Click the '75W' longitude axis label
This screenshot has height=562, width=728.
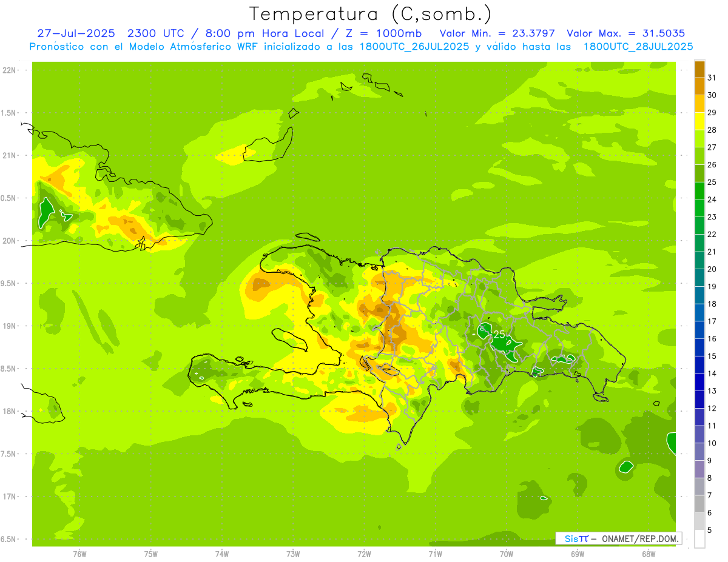click(x=150, y=554)
